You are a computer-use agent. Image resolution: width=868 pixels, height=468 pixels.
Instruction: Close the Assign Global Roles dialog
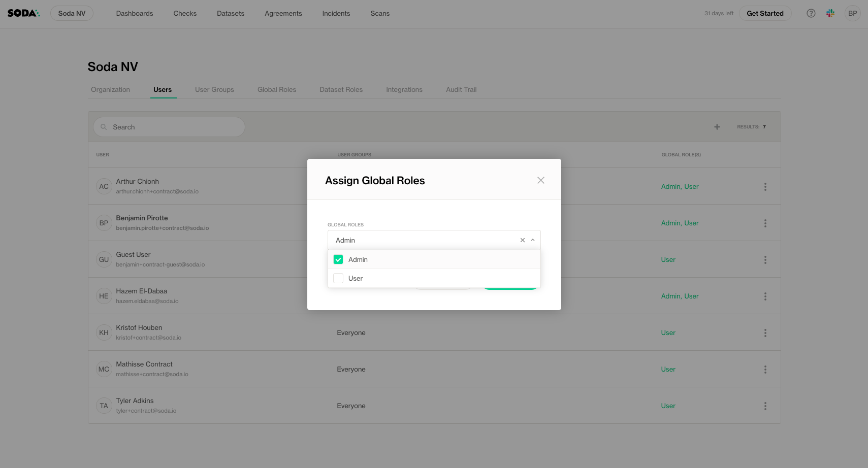540,180
